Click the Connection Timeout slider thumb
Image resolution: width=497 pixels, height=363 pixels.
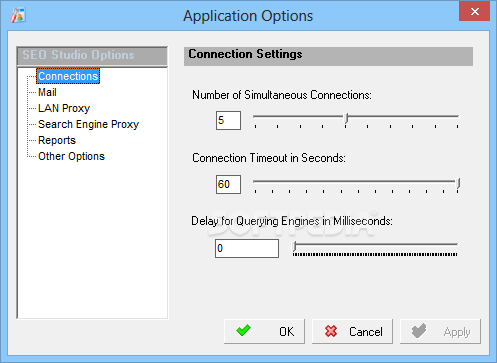459,183
